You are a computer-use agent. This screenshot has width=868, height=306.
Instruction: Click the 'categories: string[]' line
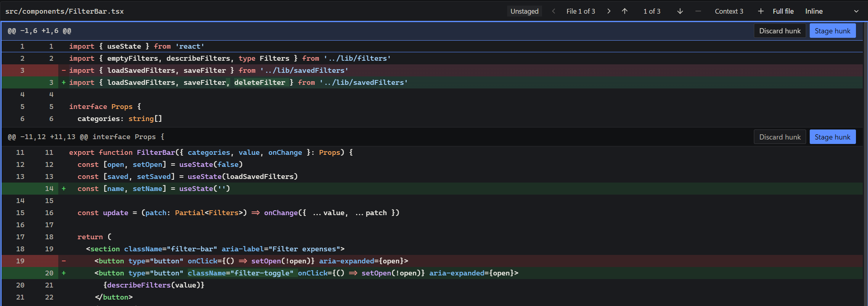pyautogui.click(x=432, y=119)
